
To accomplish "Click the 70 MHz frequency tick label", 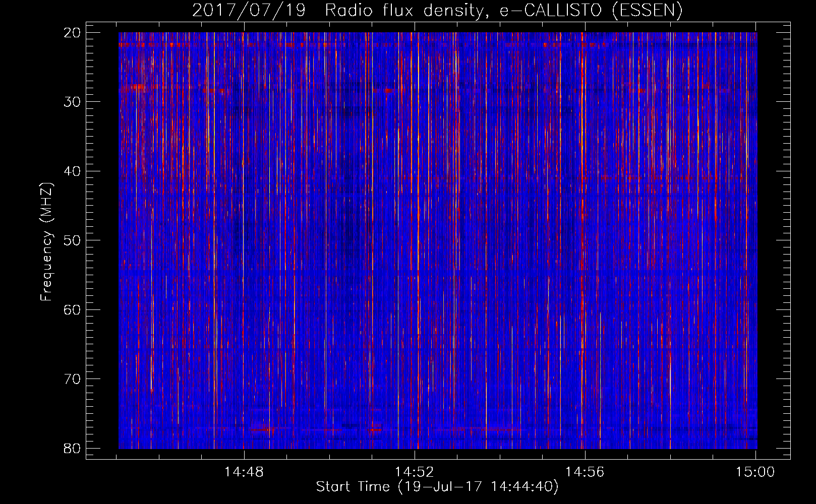I will click(x=72, y=379).
